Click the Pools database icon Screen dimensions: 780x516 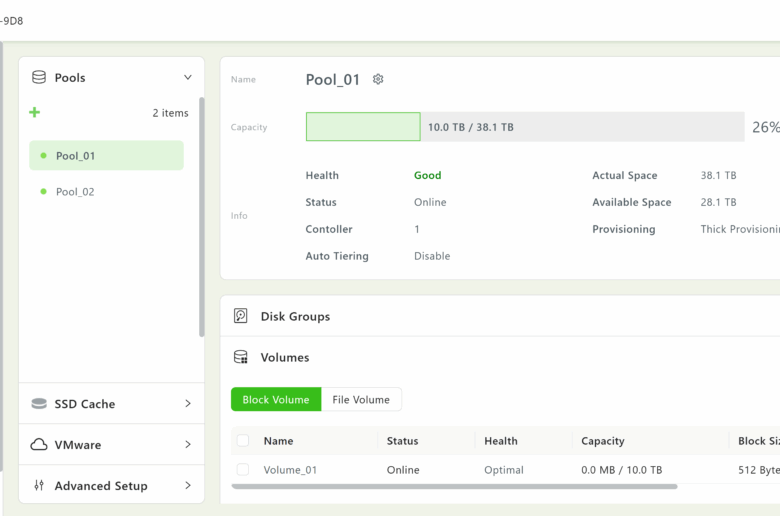point(39,77)
